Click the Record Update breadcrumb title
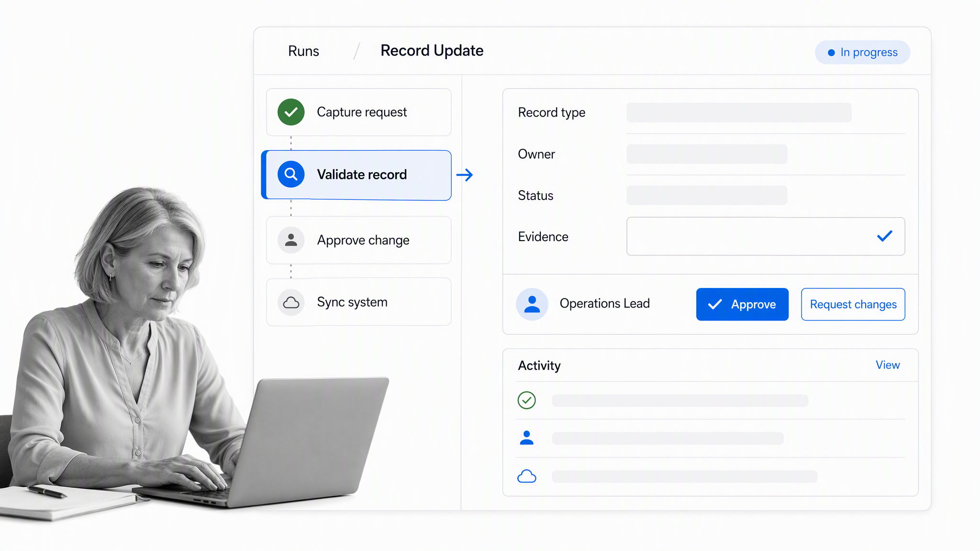The height and width of the screenshot is (551, 980). 432,51
